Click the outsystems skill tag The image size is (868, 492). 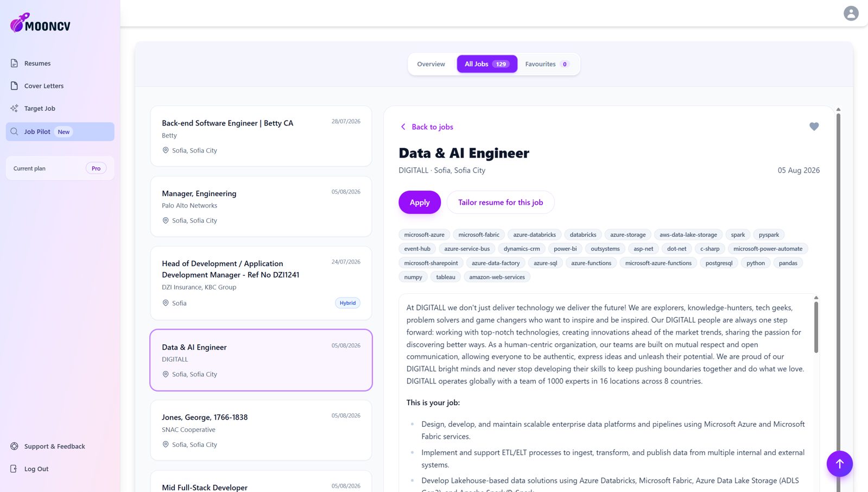point(605,249)
